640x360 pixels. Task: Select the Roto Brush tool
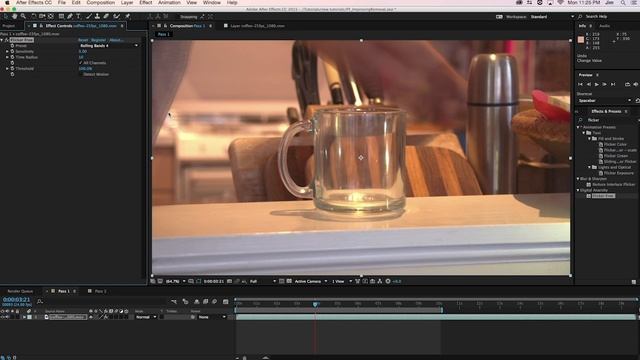tap(117, 16)
